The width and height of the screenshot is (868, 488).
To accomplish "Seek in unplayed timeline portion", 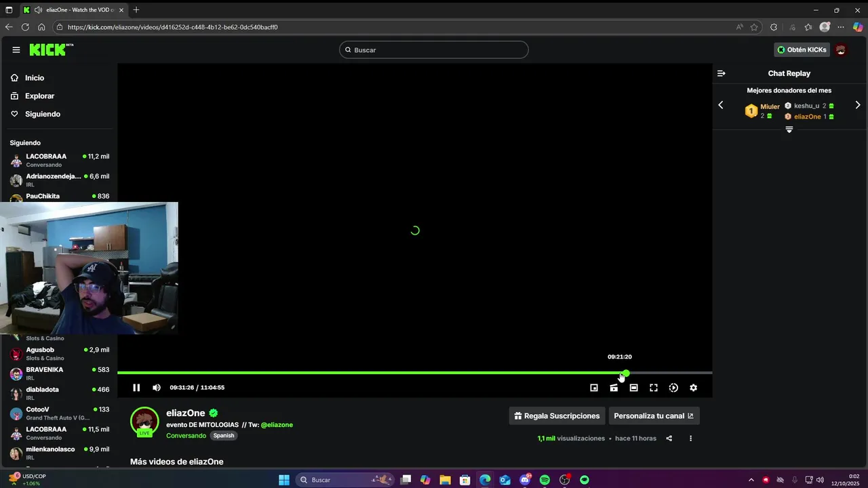I will [x=671, y=373].
